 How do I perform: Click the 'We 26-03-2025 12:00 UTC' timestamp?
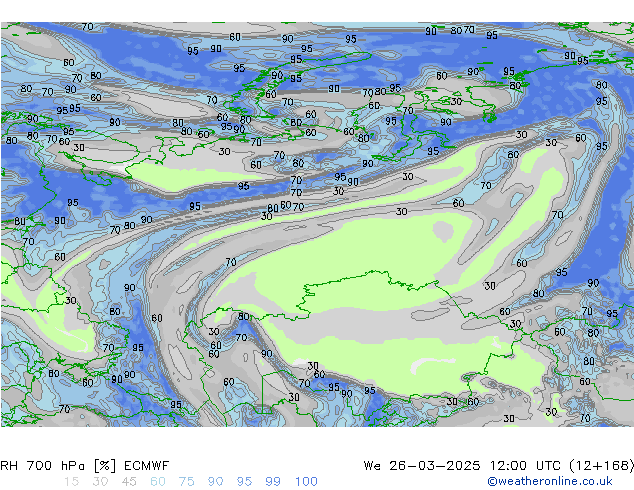click(x=462, y=466)
